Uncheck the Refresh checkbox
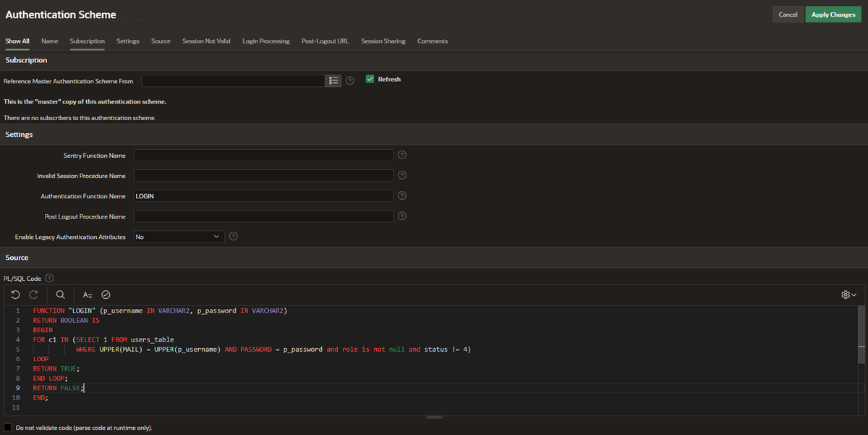868x435 pixels. 370,79
